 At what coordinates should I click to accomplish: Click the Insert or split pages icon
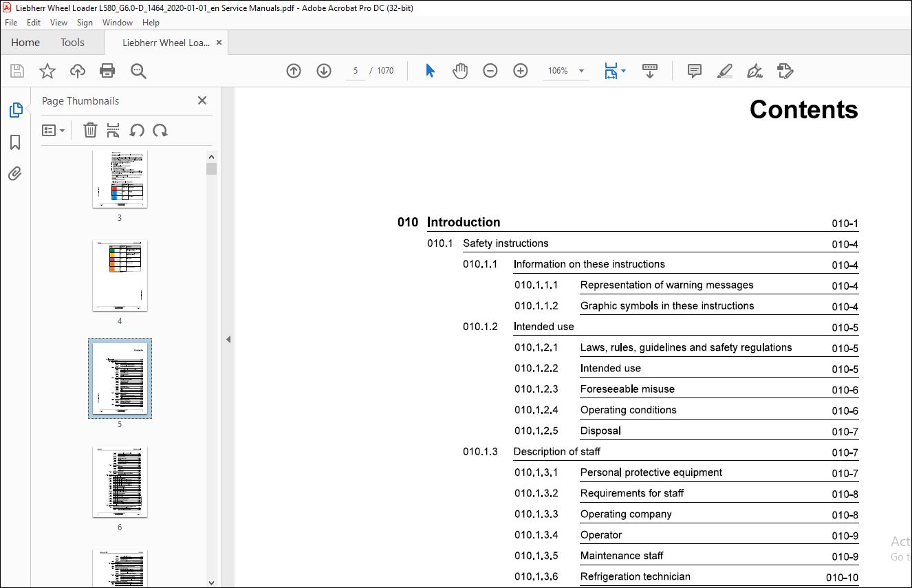tap(113, 130)
